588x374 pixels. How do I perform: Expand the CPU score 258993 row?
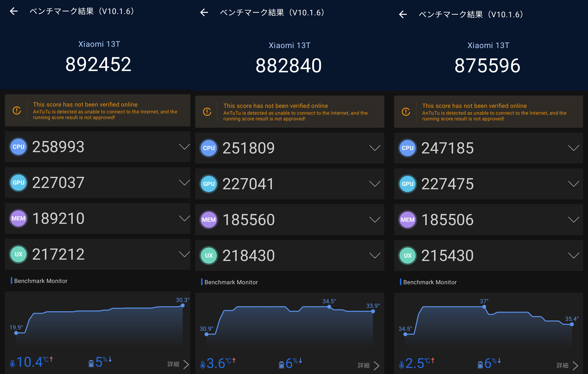click(184, 147)
